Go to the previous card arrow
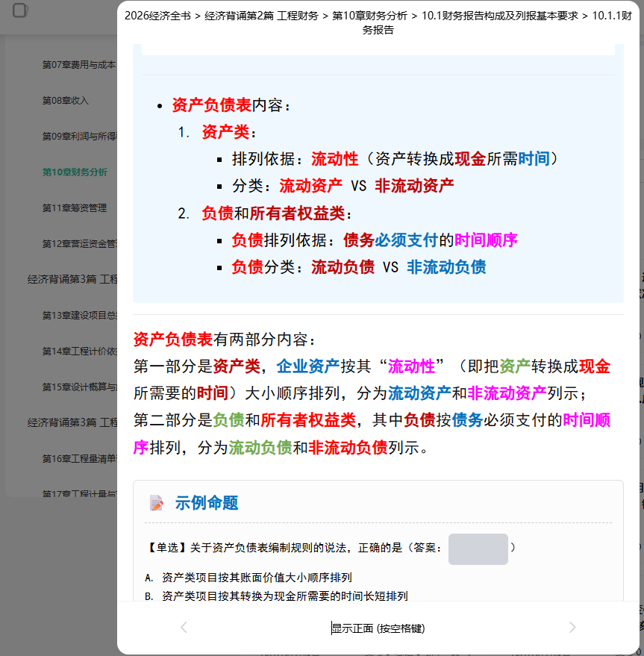The height and width of the screenshot is (656, 644). [184, 628]
